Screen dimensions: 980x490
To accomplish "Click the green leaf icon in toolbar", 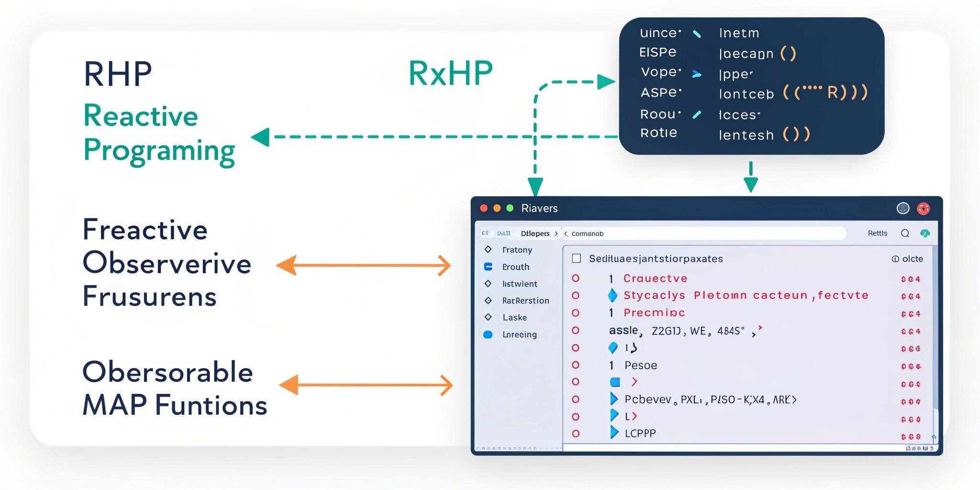I will pos(925,233).
